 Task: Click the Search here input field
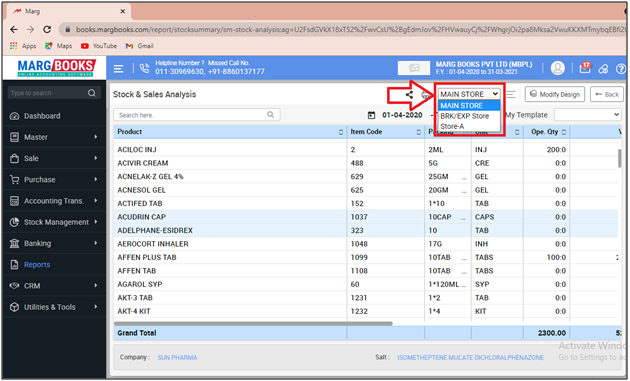coord(196,115)
